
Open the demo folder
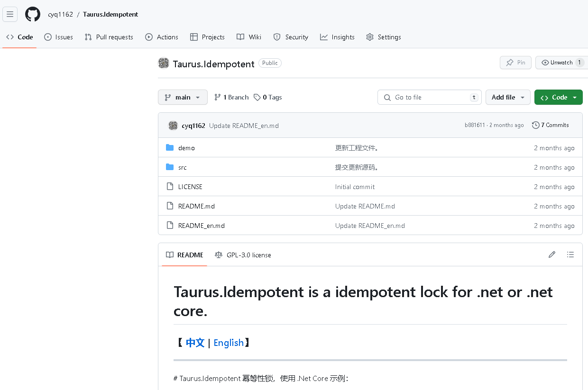(x=186, y=148)
